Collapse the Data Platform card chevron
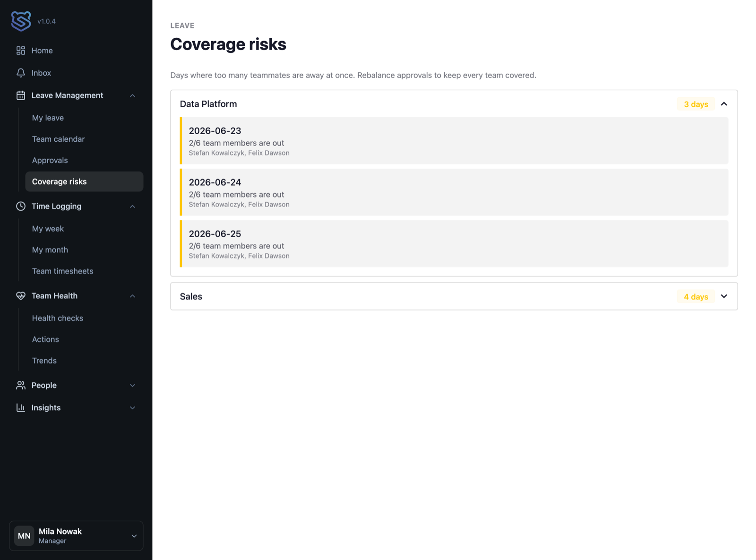 tap(724, 104)
